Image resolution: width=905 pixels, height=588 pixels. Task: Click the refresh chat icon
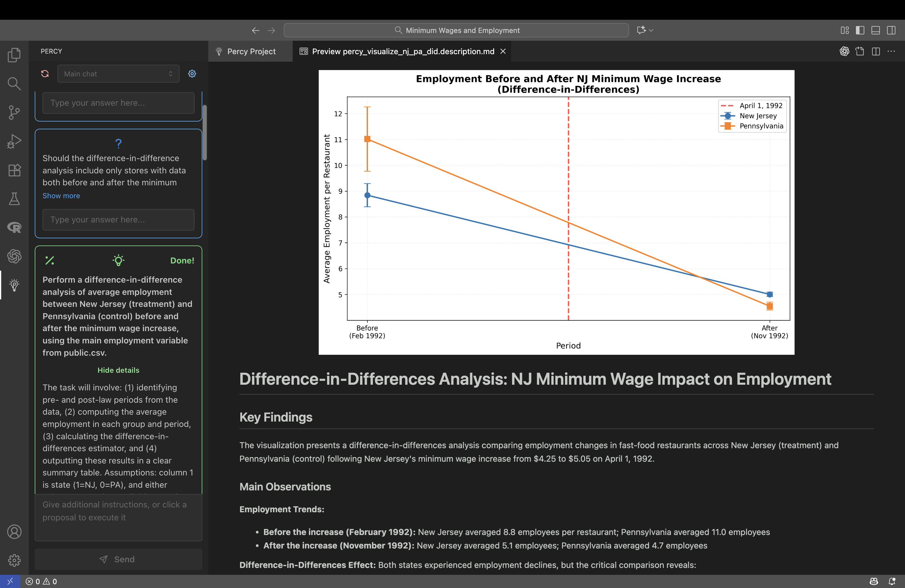point(45,73)
